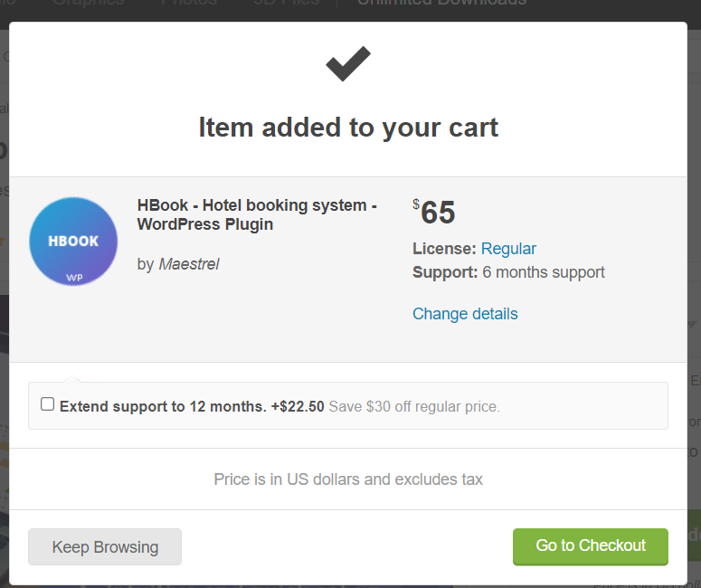Viewport: 701px width, 588px height.
Task: Open the Regular license link
Action: click(x=508, y=249)
